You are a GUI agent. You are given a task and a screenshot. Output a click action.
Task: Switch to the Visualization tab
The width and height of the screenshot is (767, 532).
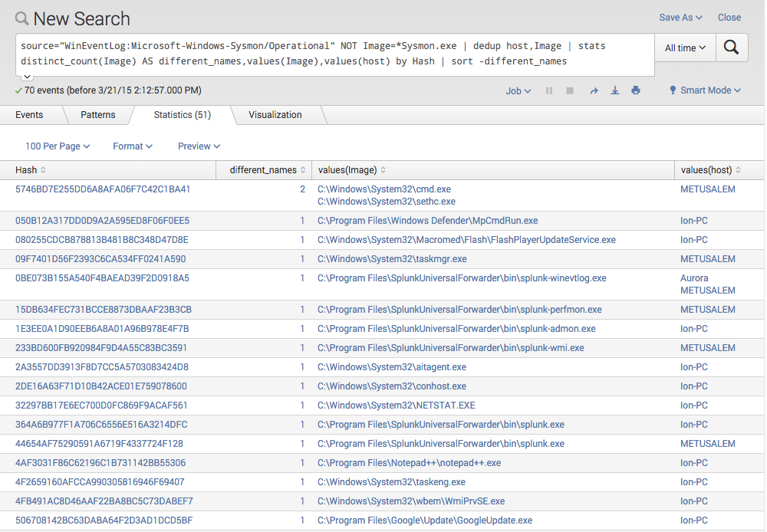[x=275, y=114]
